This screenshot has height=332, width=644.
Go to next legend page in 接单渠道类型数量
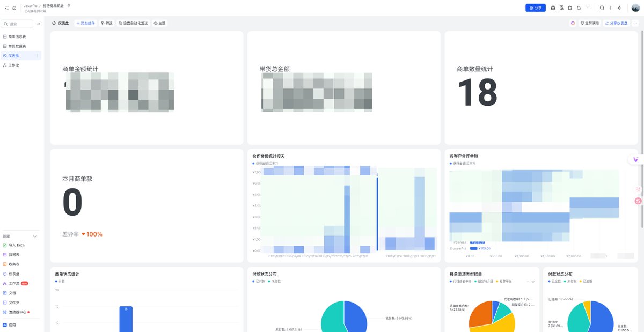533,282
